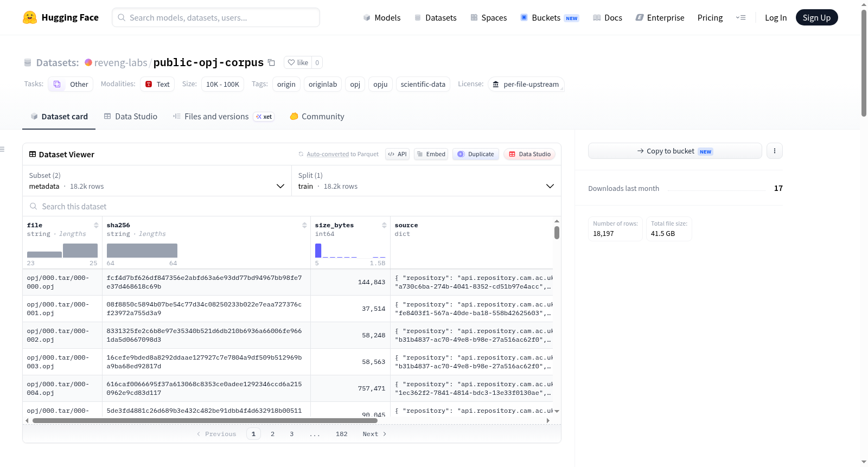
Task: Expand the Split train dropdown
Action: [x=426, y=181]
